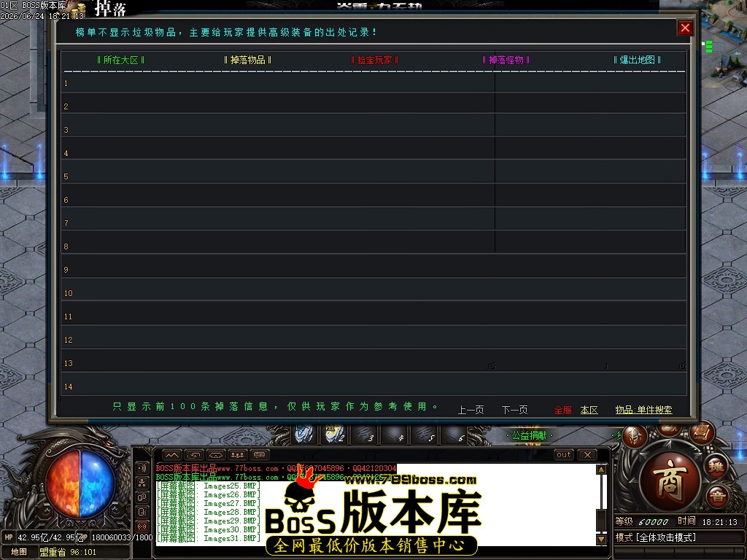Go to previous page 上一页
This screenshot has width=747, height=560.
(x=471, y=410)
